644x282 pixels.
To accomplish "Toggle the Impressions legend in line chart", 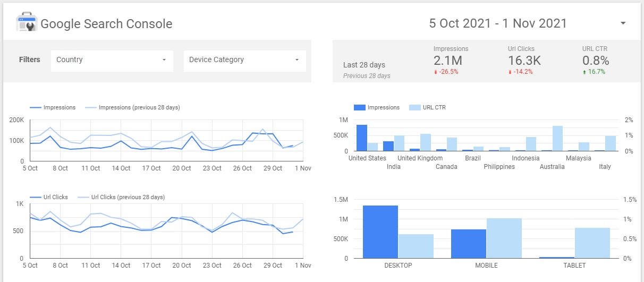I will 53,107.
